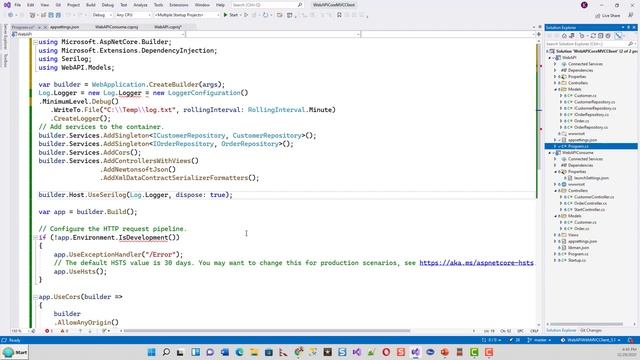Select libman.json in Solution Explorer
The height and width of the screenshot is (360, 640).
click(x=578, y=248)
